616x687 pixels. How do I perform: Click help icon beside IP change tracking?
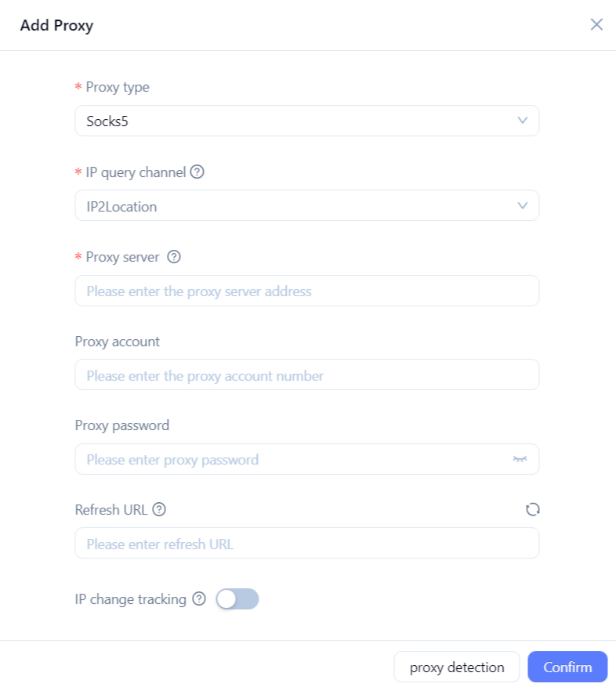199,599
